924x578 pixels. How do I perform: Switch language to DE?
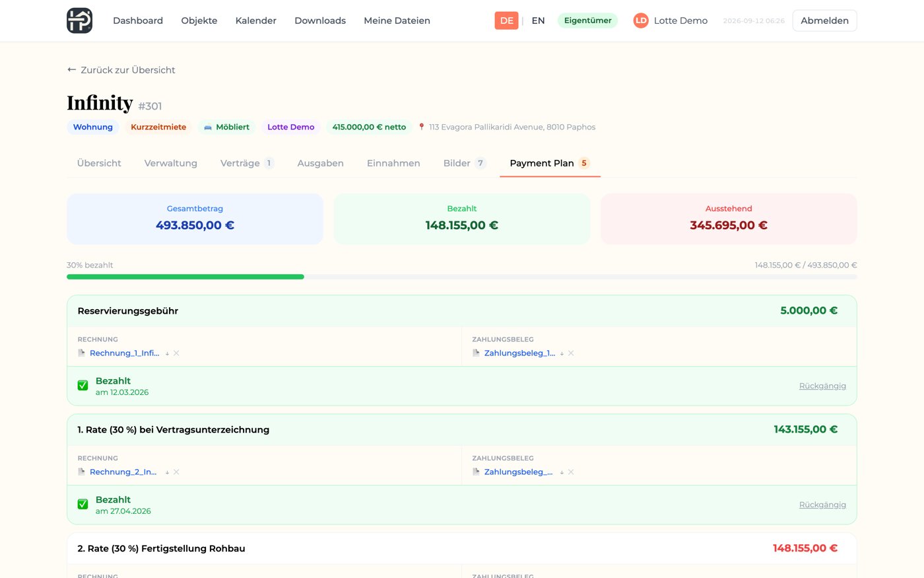[506, 20]
